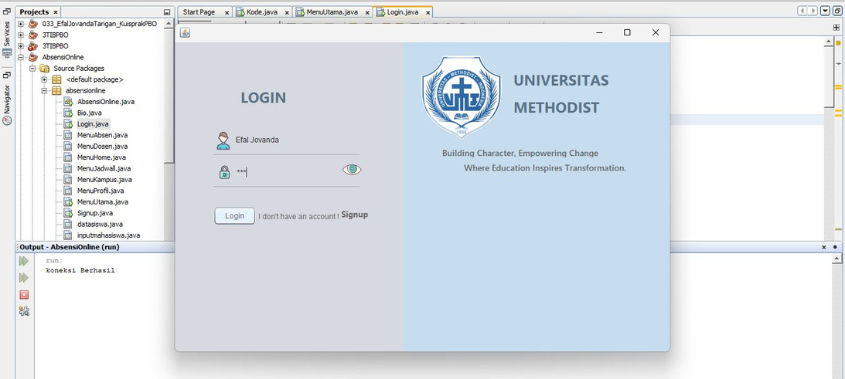Click the Universitas Methodist shield logo
Viewport: 845px width, 379px height.
click(461, 97)
